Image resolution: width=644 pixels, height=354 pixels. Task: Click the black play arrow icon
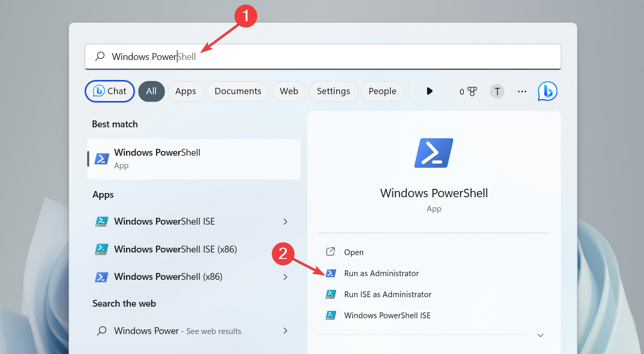coord(430,91)
